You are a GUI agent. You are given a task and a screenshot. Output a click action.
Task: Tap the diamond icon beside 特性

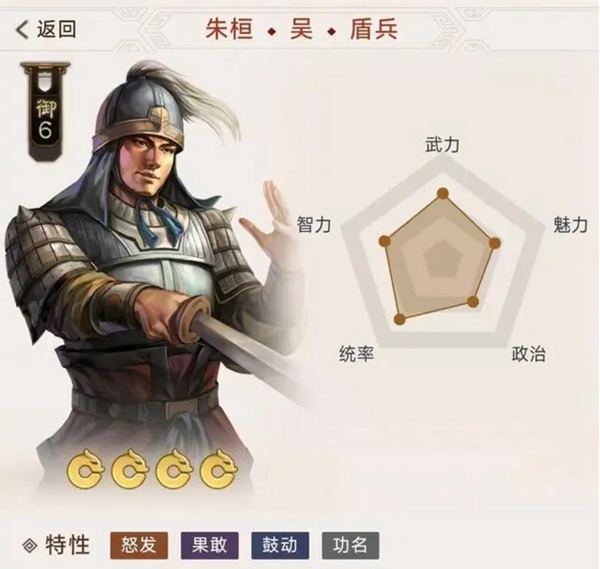click(x=30, y=545)
